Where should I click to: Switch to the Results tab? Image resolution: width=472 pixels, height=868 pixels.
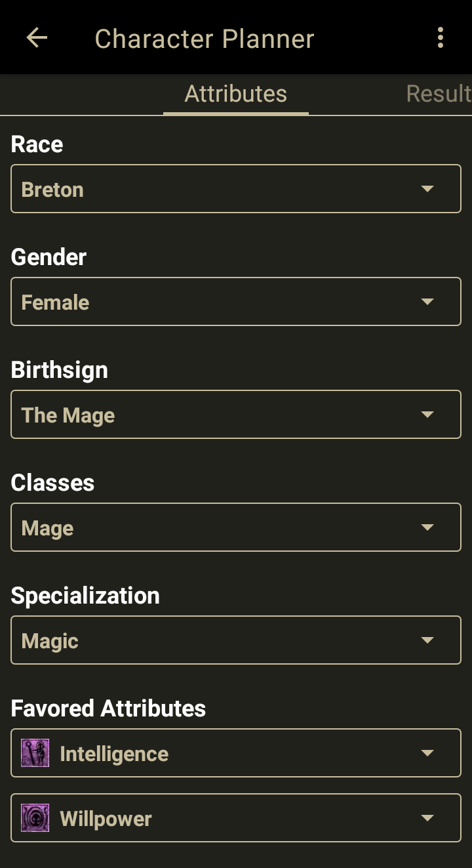[x=438, y=94]
